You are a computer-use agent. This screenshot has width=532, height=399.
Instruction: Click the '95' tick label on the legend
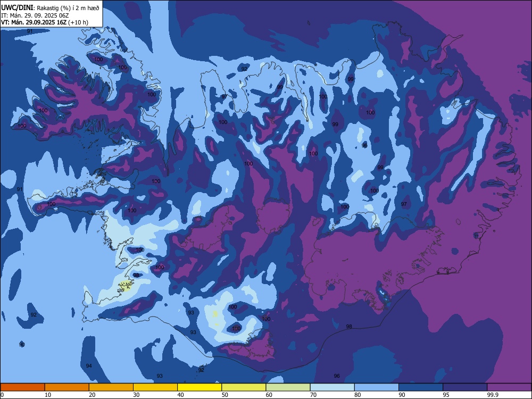(x=446, y=395)
